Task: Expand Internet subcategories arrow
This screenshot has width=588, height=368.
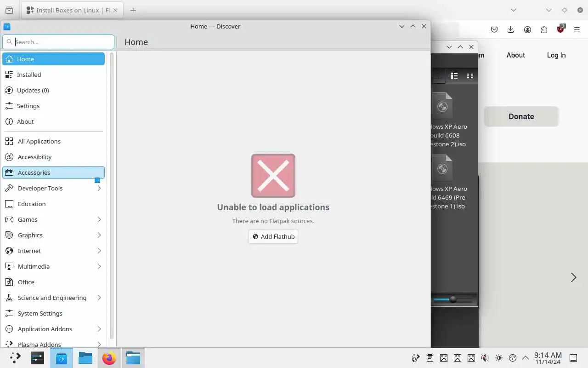Action: pos(99,251)
